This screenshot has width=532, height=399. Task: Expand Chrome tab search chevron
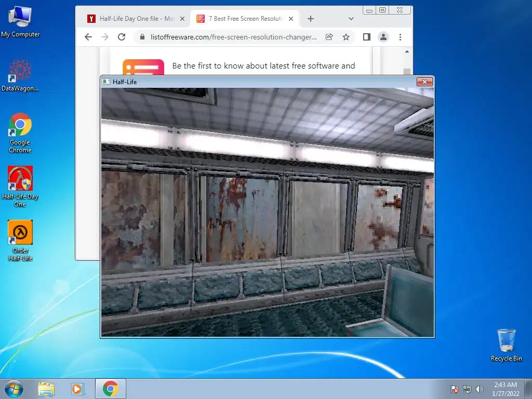351,19
